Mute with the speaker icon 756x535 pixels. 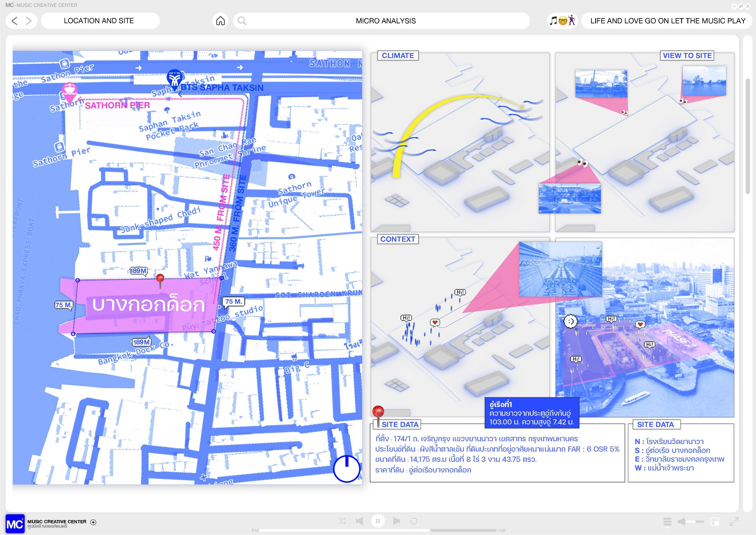(681, 521)
